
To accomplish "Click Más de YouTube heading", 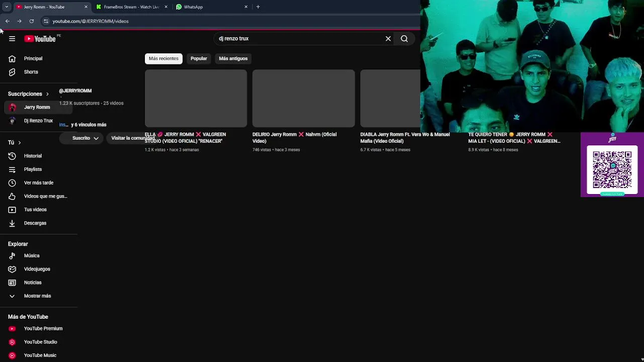I will [28, 317].
